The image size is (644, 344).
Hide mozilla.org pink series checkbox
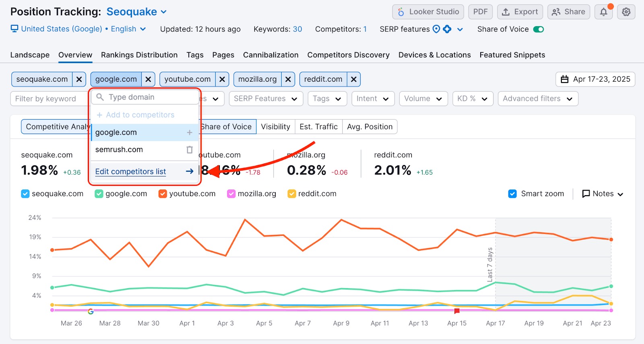(x=231, y=194)
